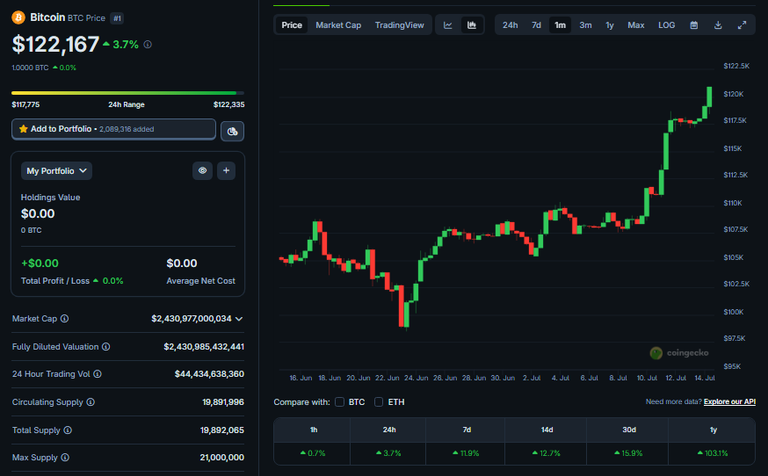Click the 24. Jun date axis label

click(x=416, y=378)
